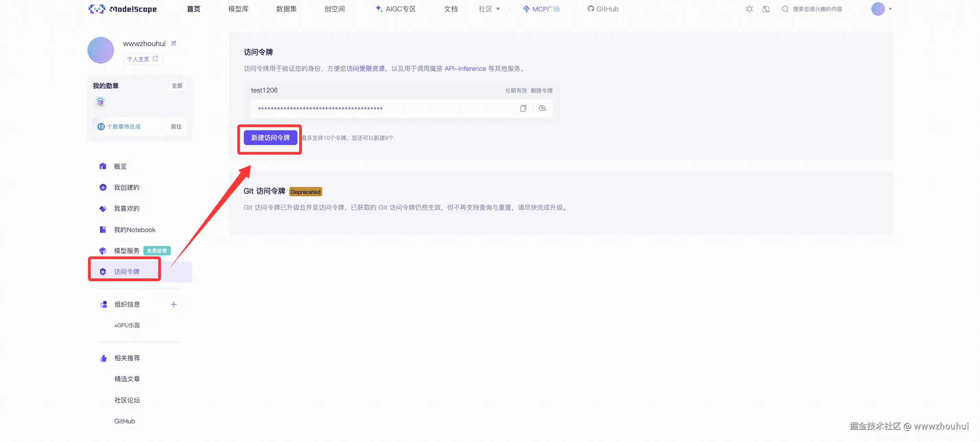Image resolution: width=980 pixels, height=442 pixels.
Task: Click the medal badge icon under 我的勋章
Action: (x=100, y=102)
